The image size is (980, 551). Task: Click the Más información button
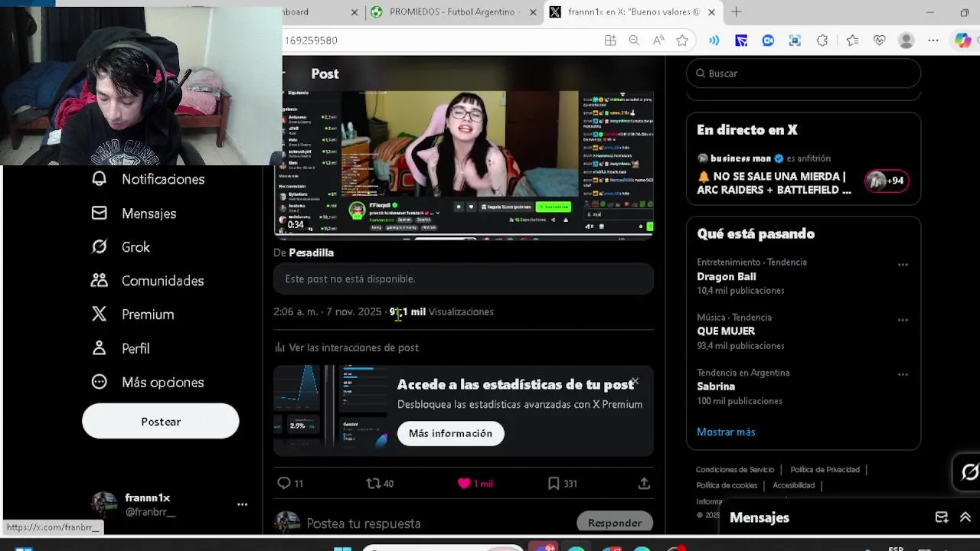(450, 433)
